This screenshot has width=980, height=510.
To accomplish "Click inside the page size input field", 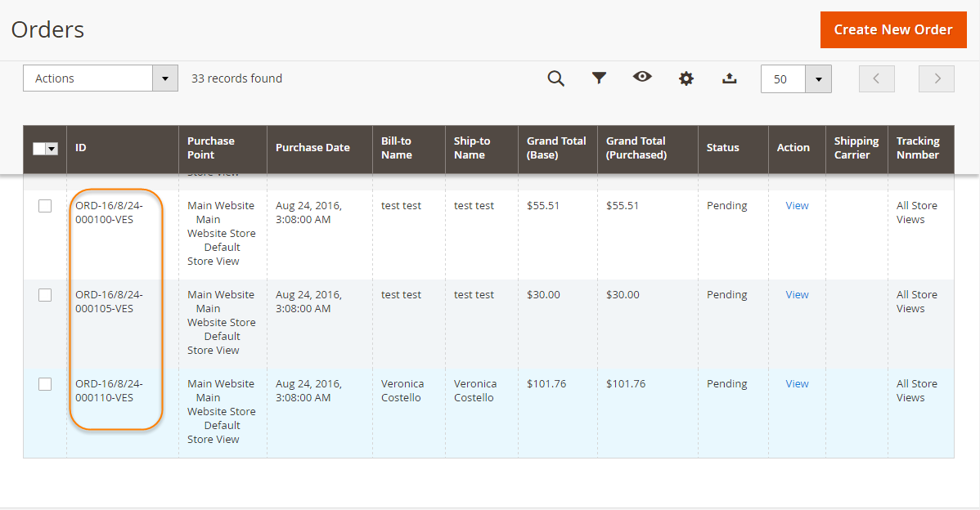I will coord(784,78).
